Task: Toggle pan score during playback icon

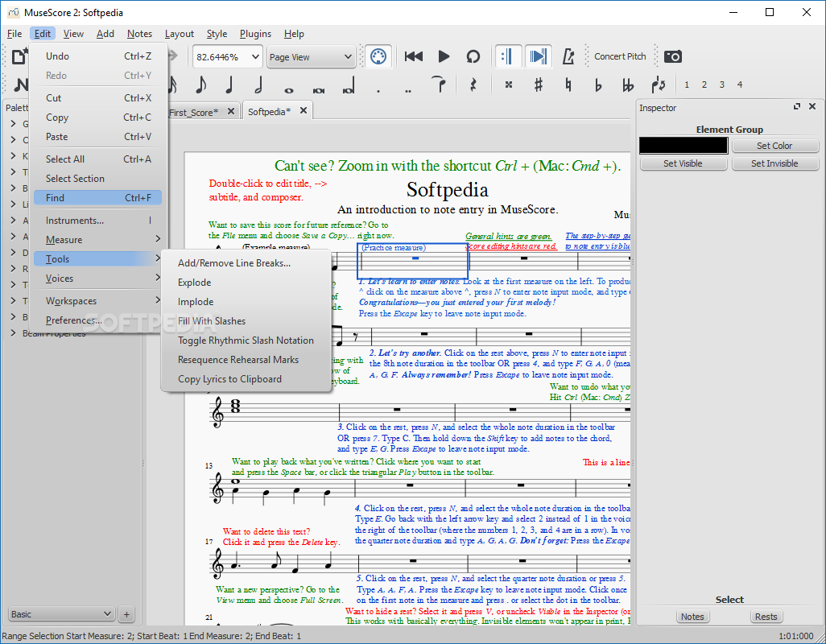Action: (539, 56)
